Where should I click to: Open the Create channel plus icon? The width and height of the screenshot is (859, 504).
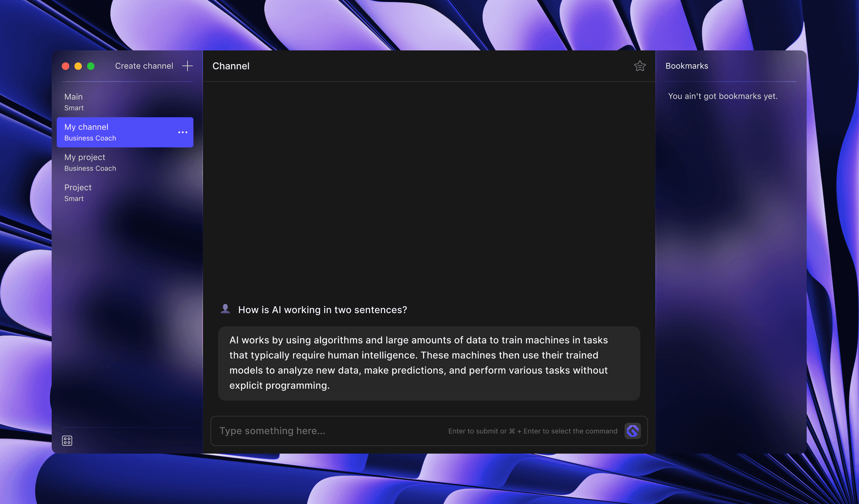pos(187,66)
